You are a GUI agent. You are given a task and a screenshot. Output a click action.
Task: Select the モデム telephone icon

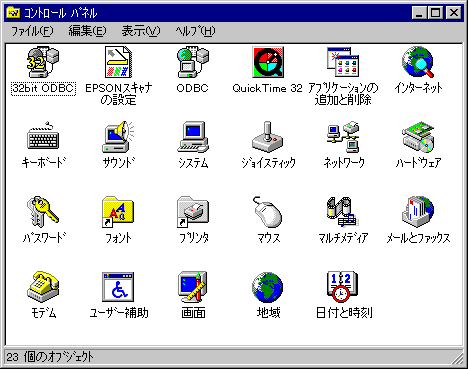pyautogui.click(x=43, y=287)
